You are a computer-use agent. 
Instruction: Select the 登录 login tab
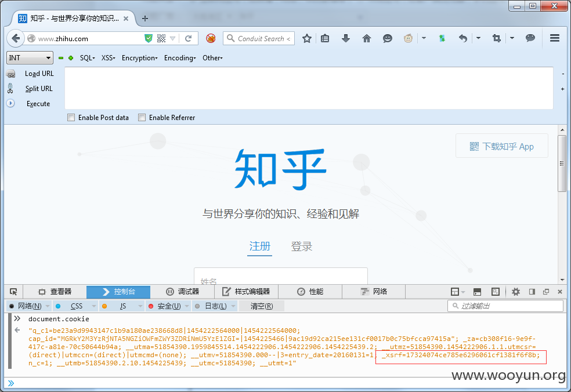(x=301, y=246)
